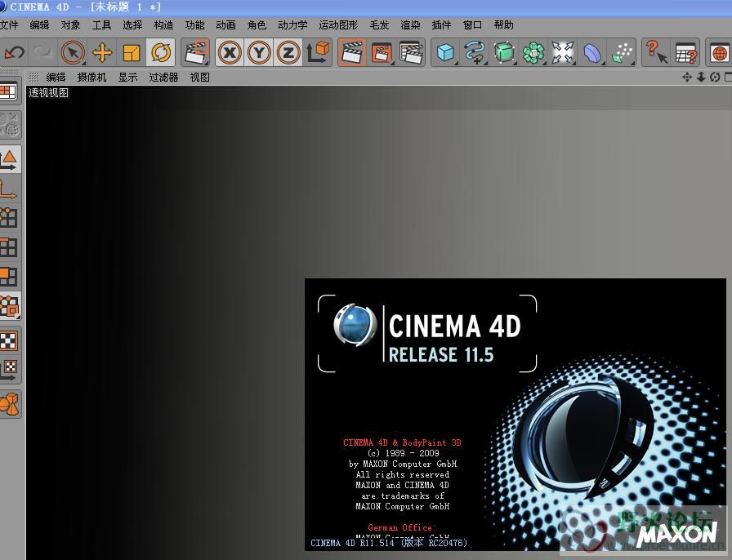Switch the world/object coordinate system toggle
Viewport: 732px width, 560px height.
pyautogui.click(x=318, y=52)
